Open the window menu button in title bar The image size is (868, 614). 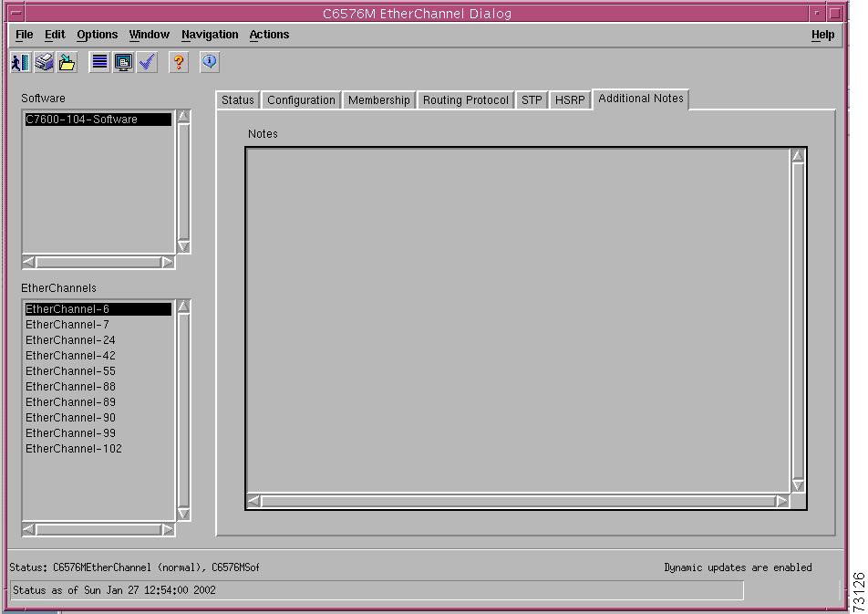point(17,13)
